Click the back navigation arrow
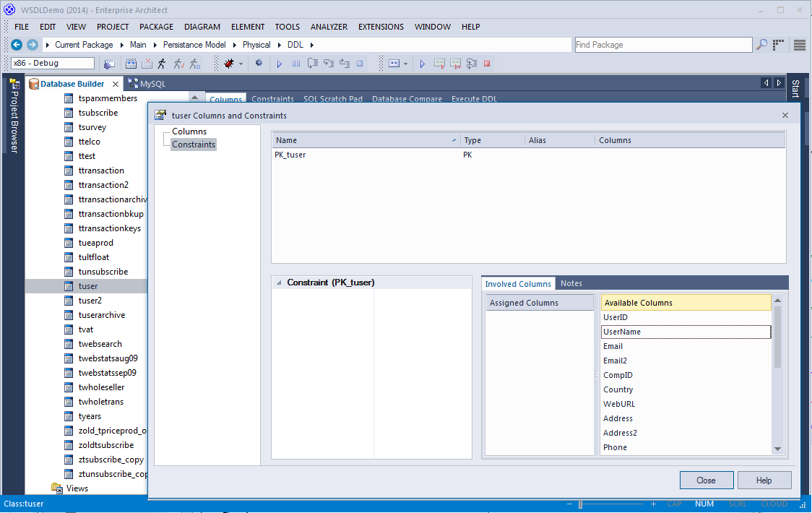 (x=17, y=45)
